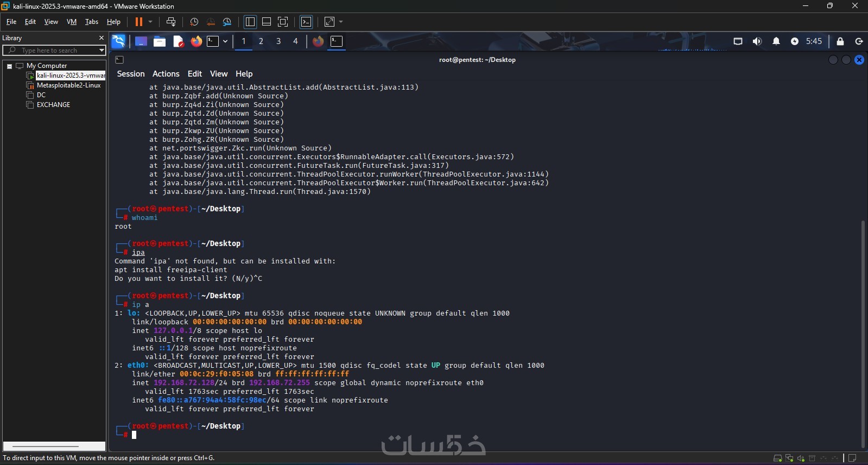Open the Kali applications menu
This screenshot has width=868, height=465.
tap(118, 41)
